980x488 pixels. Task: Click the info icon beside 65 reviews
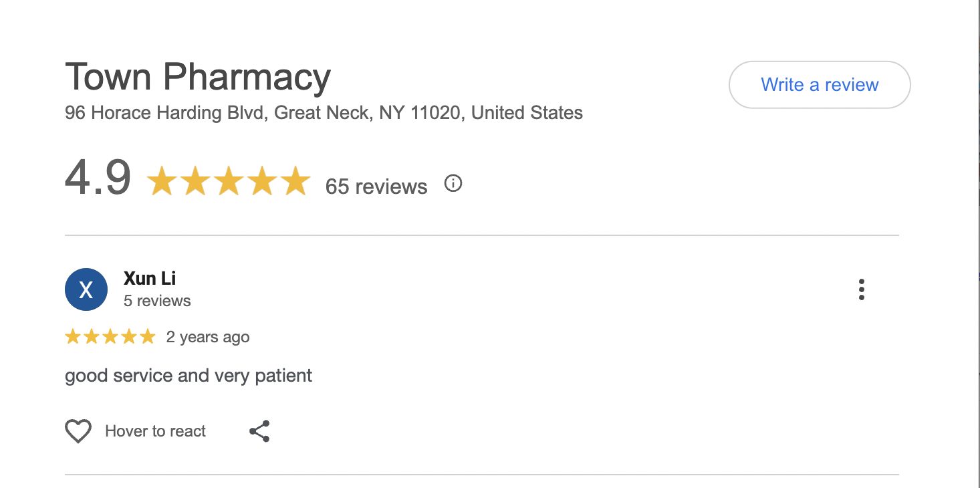(x=453, y=183)
